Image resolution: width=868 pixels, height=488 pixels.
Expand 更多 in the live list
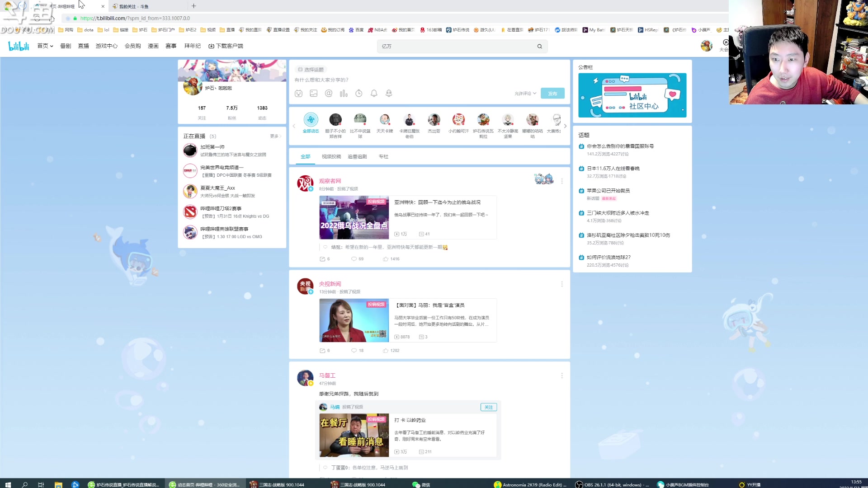coord(275,136)
